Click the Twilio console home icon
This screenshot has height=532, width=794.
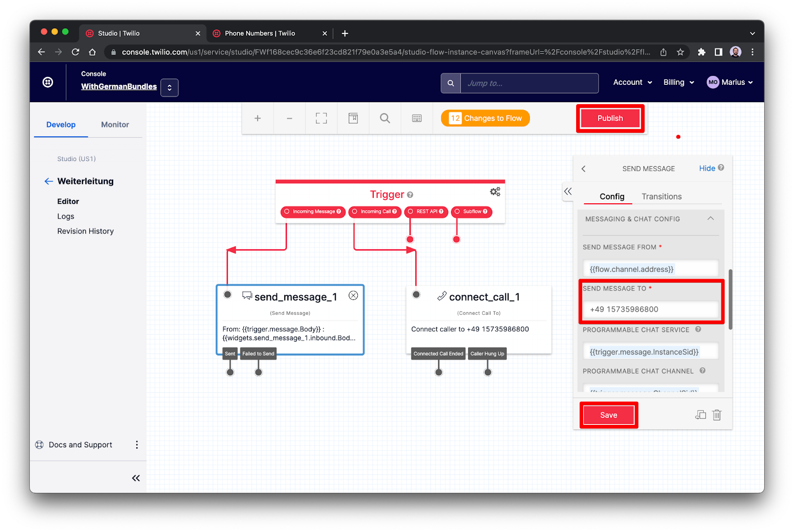pyautogui.click(x=48, y=82)
